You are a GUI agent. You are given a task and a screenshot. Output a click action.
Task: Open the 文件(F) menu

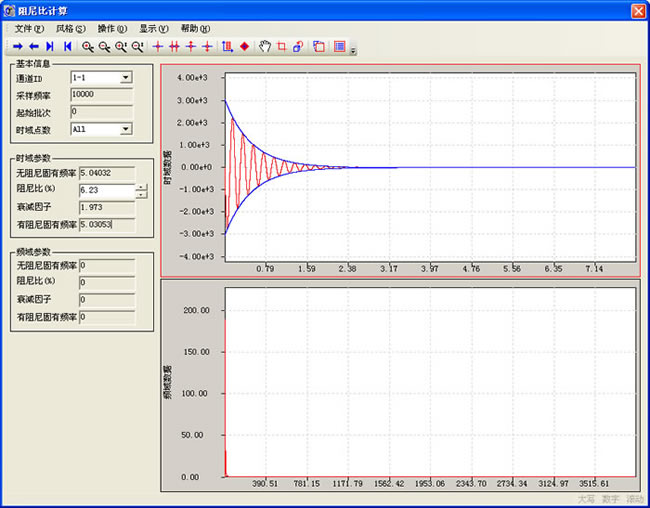click(29, 28)
